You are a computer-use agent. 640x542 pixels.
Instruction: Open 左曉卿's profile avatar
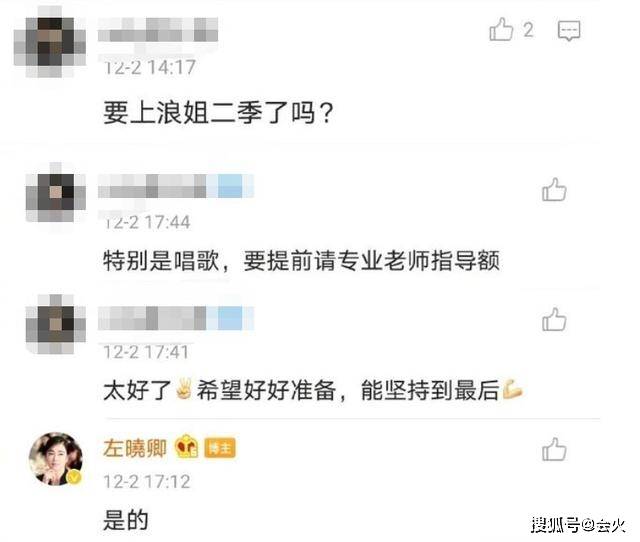56,459
